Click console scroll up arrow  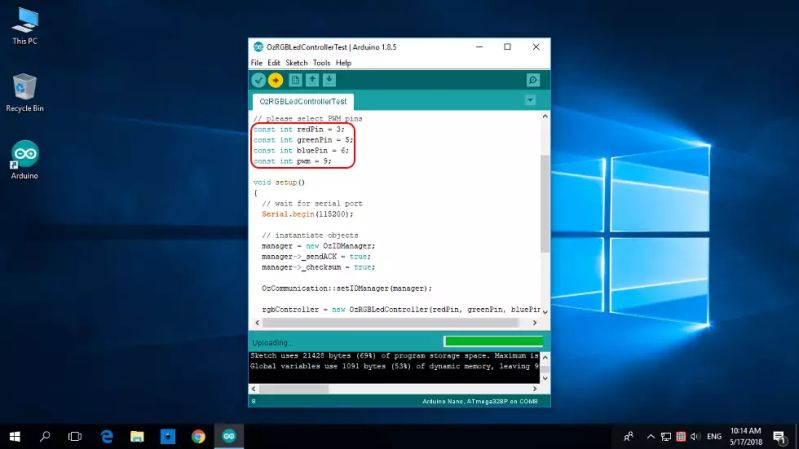[x=545, y=357]
